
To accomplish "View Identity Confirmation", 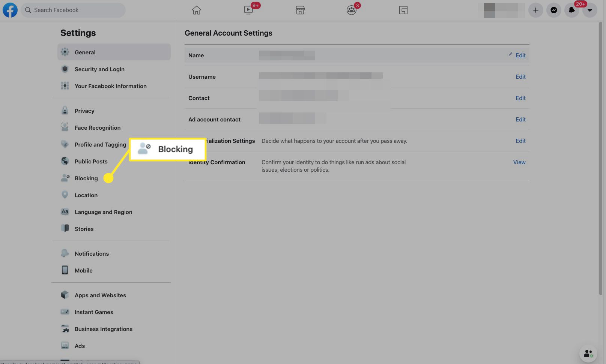I will pos(519,162).
